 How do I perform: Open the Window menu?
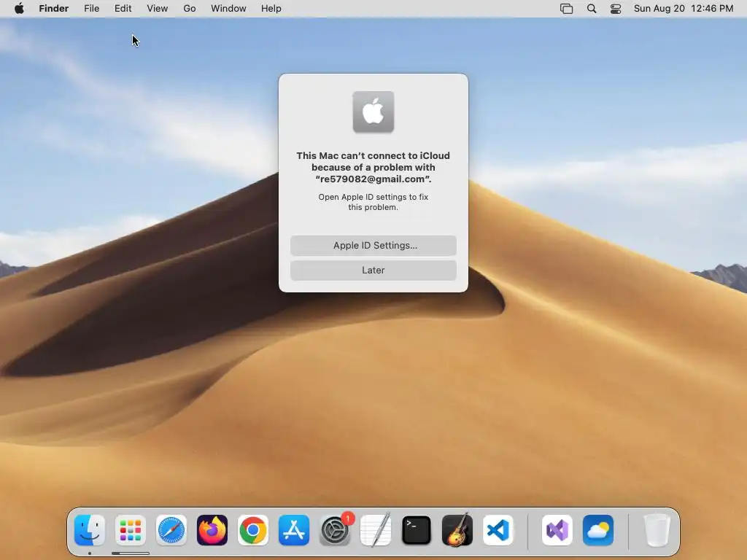(x=228, y=9)
